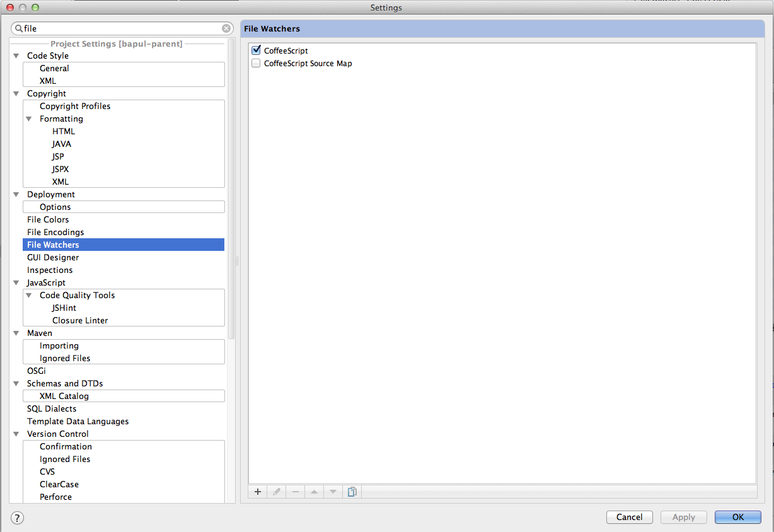Open help with the question mark button
Viewport: 774px width, 532px height.
tap(18, 518)
